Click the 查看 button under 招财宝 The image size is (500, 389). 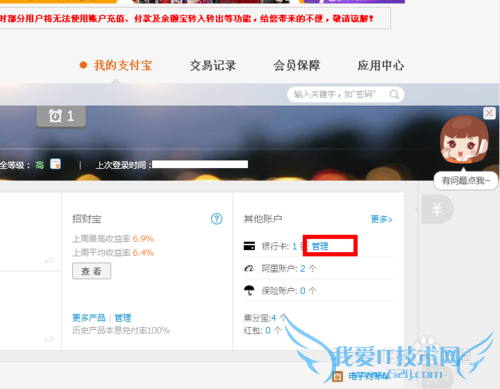click(x=92, y=271)
